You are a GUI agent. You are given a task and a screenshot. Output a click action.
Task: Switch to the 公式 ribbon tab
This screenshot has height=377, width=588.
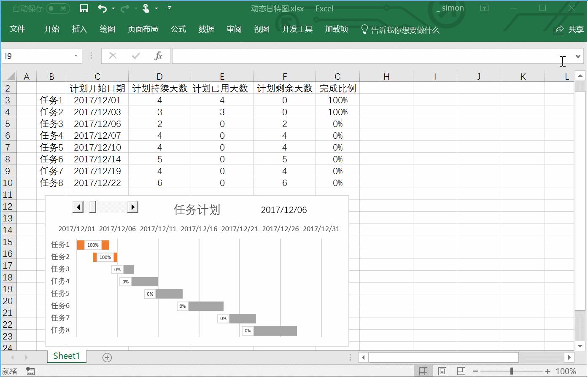(178, 29)
